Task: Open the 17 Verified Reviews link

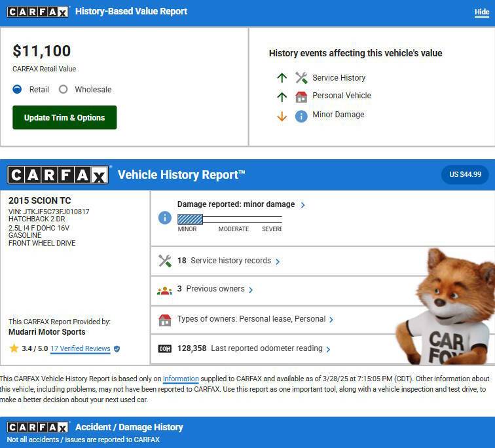Action: pos(80,348)
